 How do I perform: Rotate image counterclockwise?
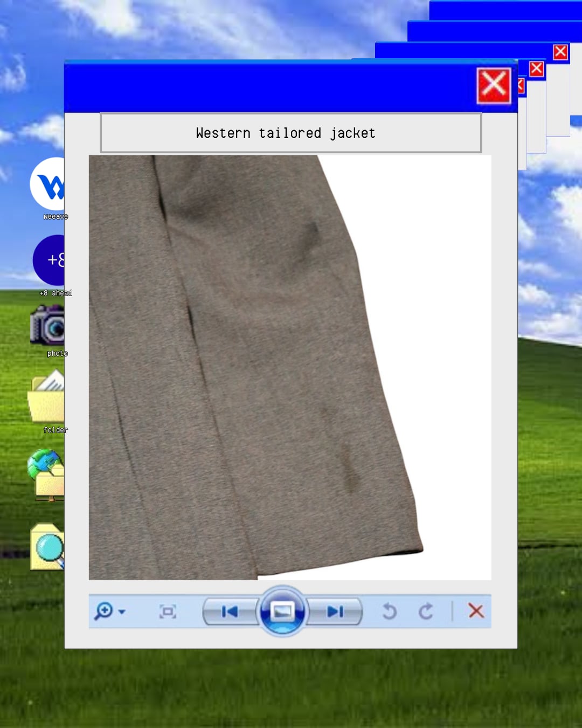tap(389, 612)
